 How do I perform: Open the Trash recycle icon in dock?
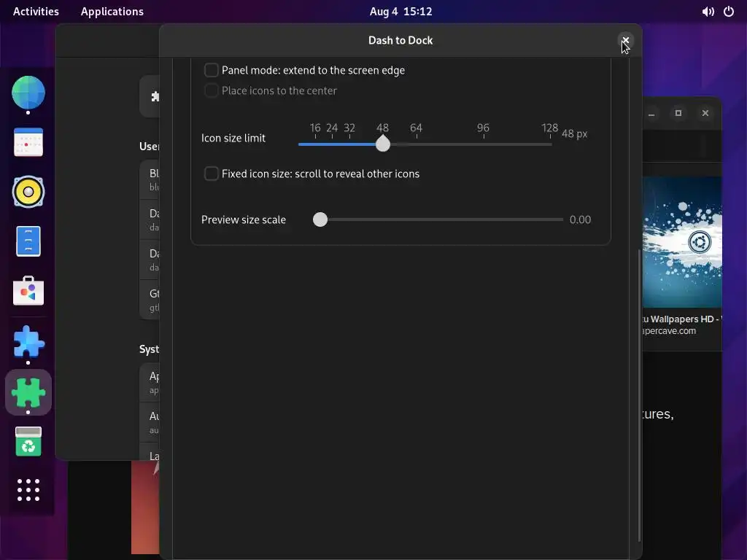28,441
